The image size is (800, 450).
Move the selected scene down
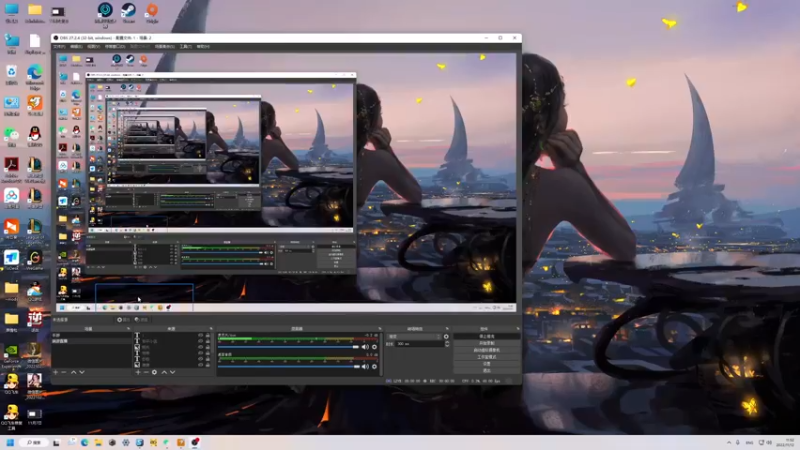point(82,372)
